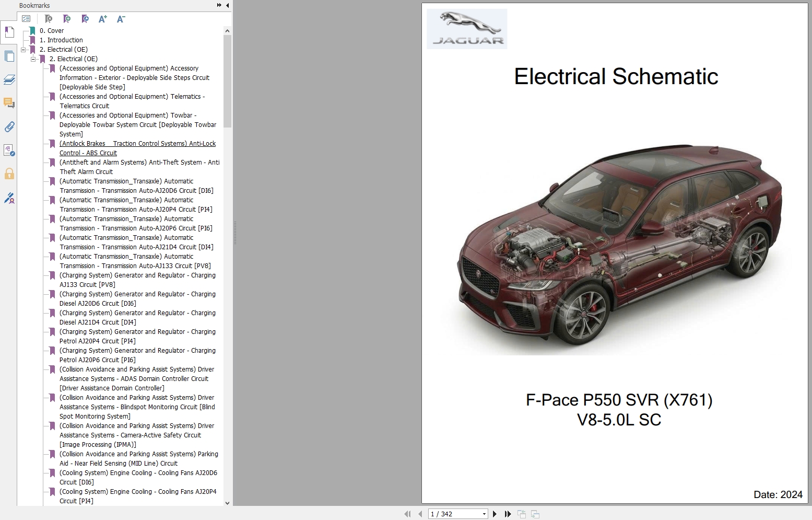Open the Pages thumbnails panel in sidebar
Image resolution: width=812 pixels, height=520 pixels.
tap(9, 56)
